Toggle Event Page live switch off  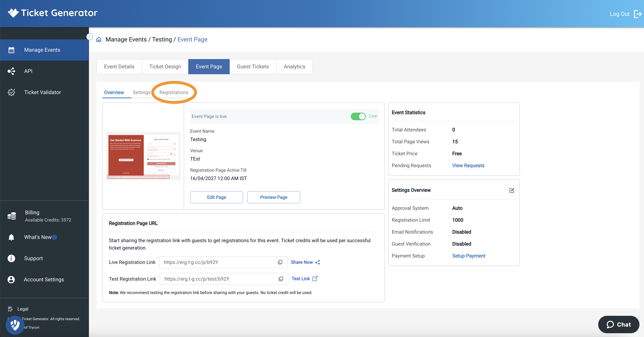(x=358, y=116)
